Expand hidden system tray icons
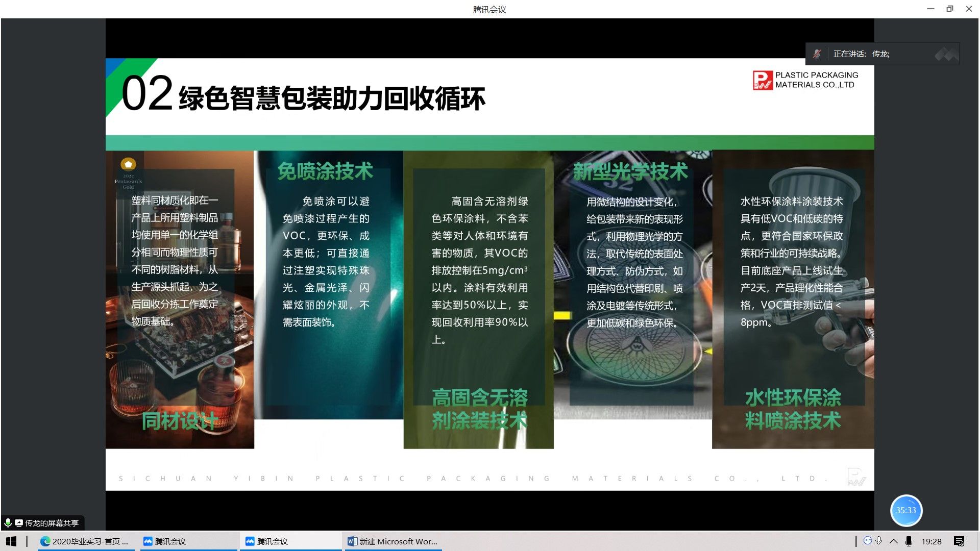 (x=894, y=541)
